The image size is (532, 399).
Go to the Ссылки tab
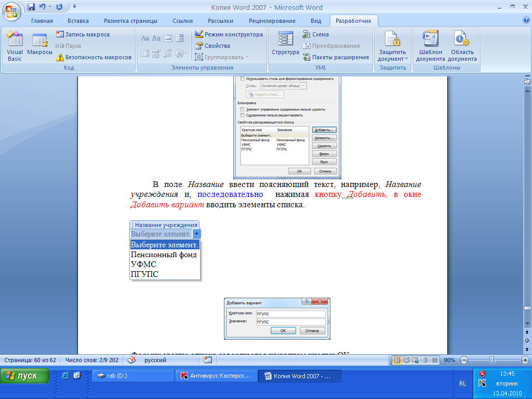182,21
